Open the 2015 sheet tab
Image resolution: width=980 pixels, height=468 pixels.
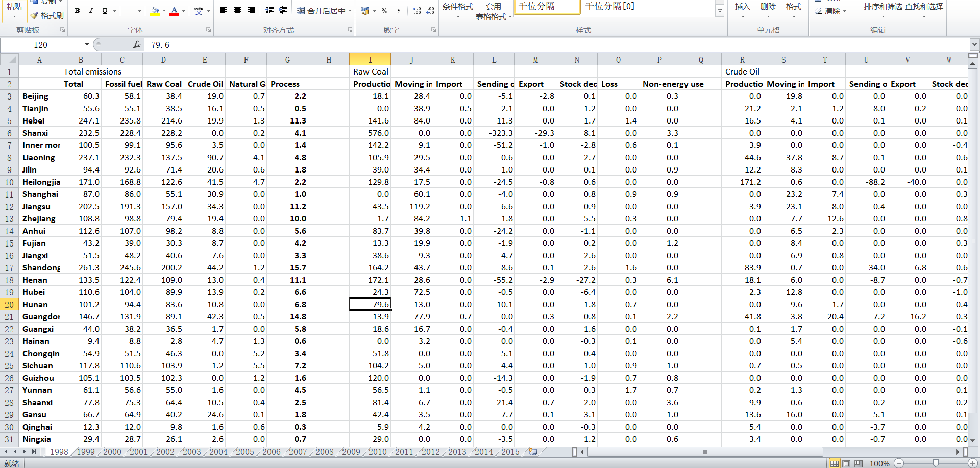click(510, 452)
